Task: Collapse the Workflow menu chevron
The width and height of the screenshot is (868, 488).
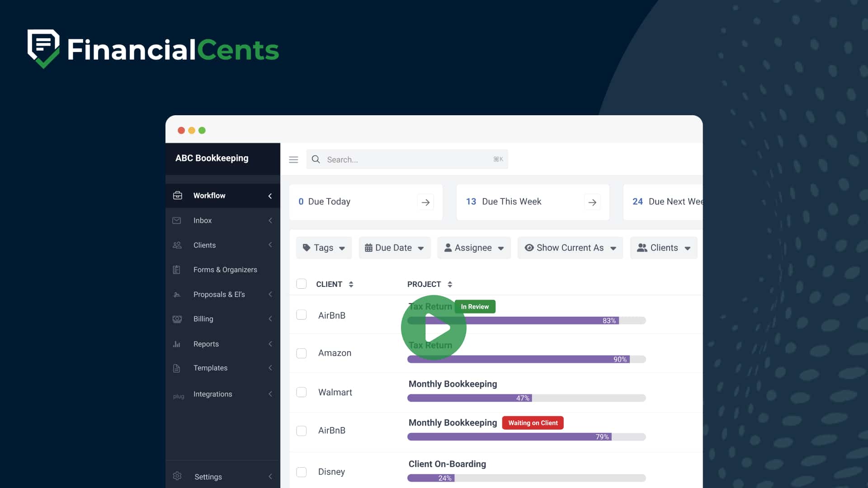Action: pyautogui.click(x=270, y=196)
